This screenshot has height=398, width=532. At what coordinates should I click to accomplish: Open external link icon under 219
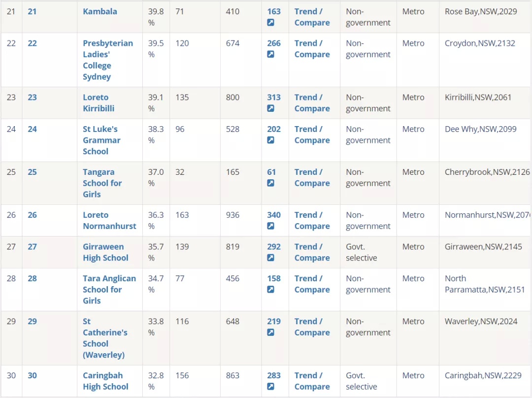click(x=270, y=332)
